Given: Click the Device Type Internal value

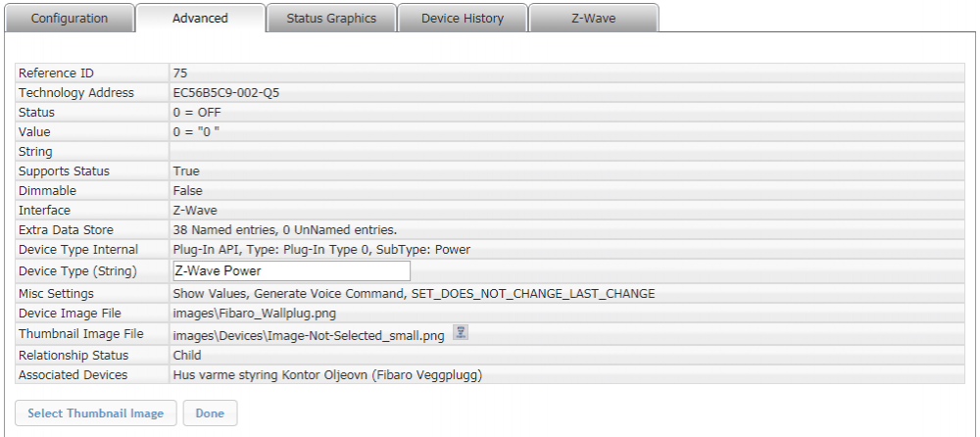Looking at the screenshot, I should click(321, 250).
